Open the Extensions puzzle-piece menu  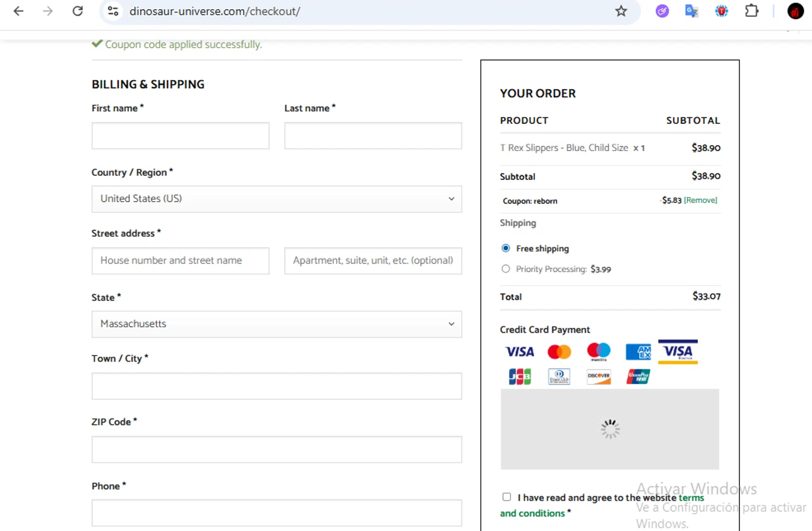[751, 11]
